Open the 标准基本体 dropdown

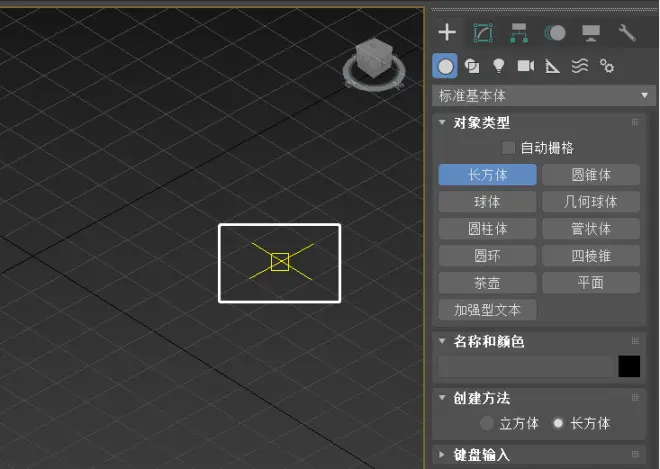(x=544, y=96)
